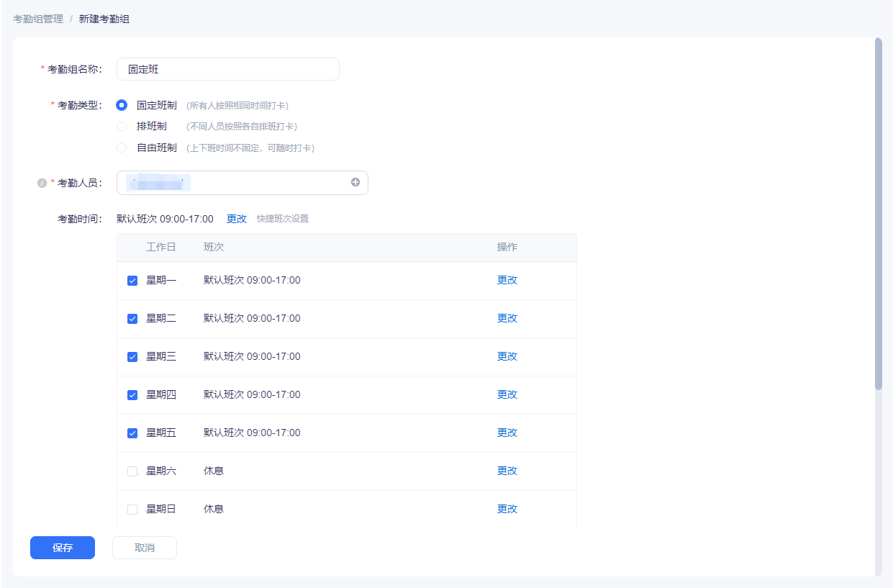The height and width of the screenshot is (588, 893).
Task: Disable the 星期五 workday checkbox
Action: coord(132,433)
